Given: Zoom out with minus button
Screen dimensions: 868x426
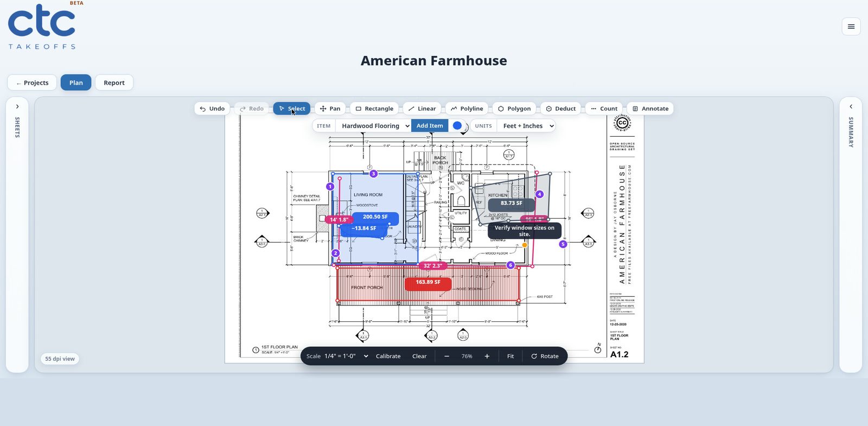Looking at the screenshot, I should coord(446,356).
